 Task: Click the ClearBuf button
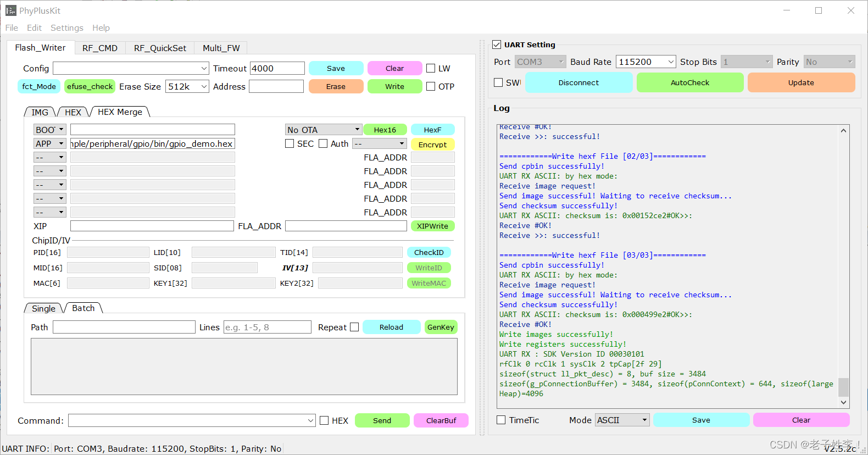pyautogui.click(x=441, y=420)
